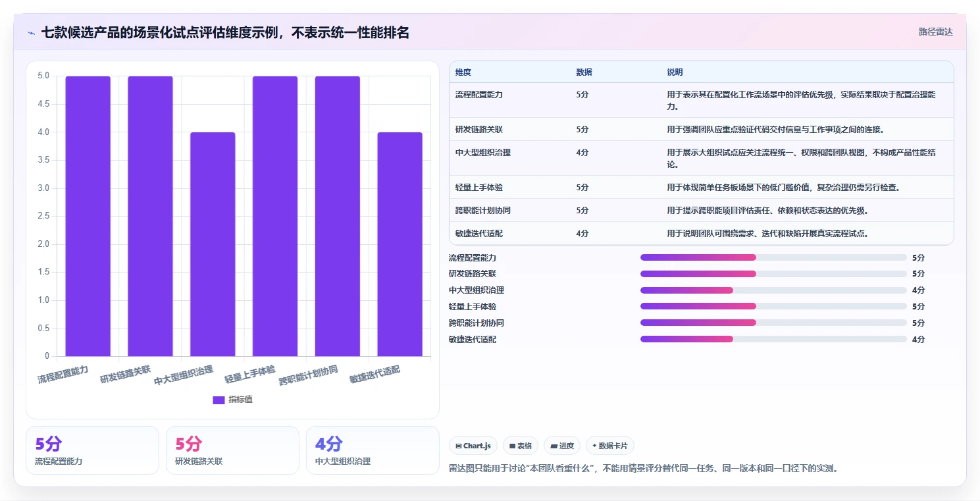Click the 进度 tag chip
The height and width of the screenshot is (501, 980).
click(563, 446)
